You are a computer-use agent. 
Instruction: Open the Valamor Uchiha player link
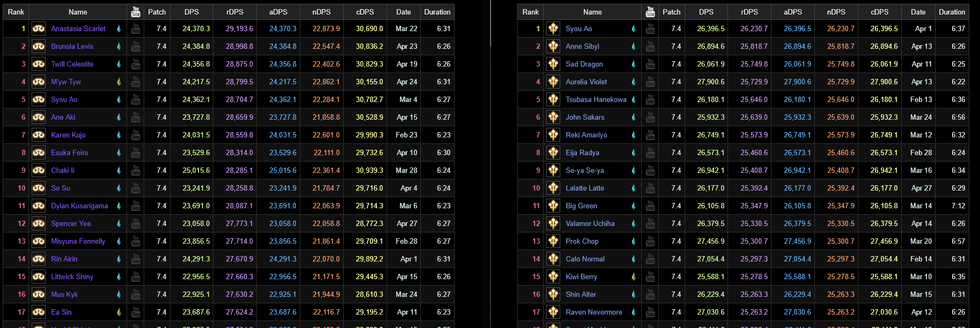tap(590, 223)
